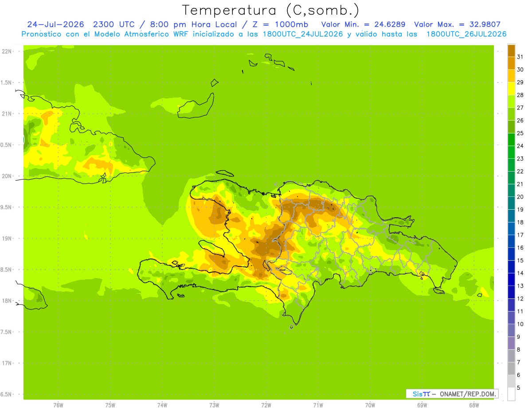Click 'Valor Max. = 32.9807' value
Image resolution: width=532 pixels, height=411 pixels.
pos(457,24)
